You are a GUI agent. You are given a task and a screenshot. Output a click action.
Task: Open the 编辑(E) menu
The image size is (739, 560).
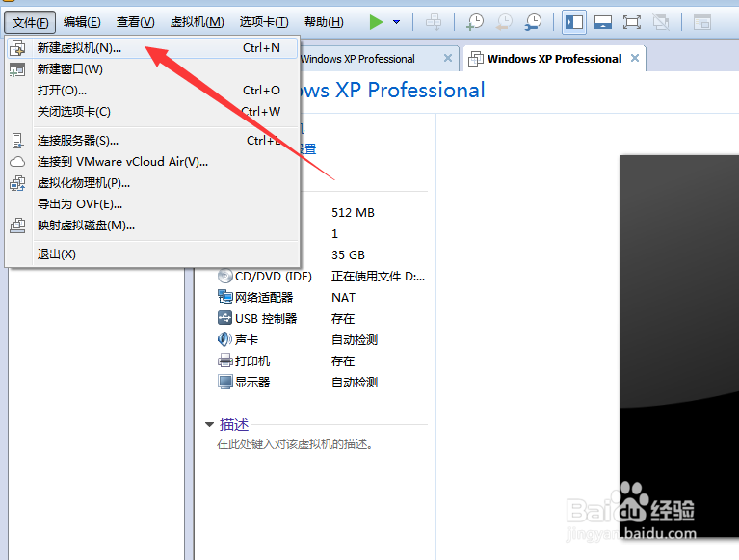pyautogui.click(x=82, y=22)
